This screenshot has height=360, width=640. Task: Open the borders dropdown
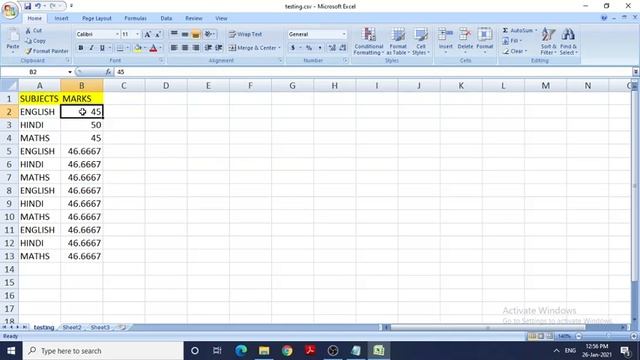coord(127,48)
